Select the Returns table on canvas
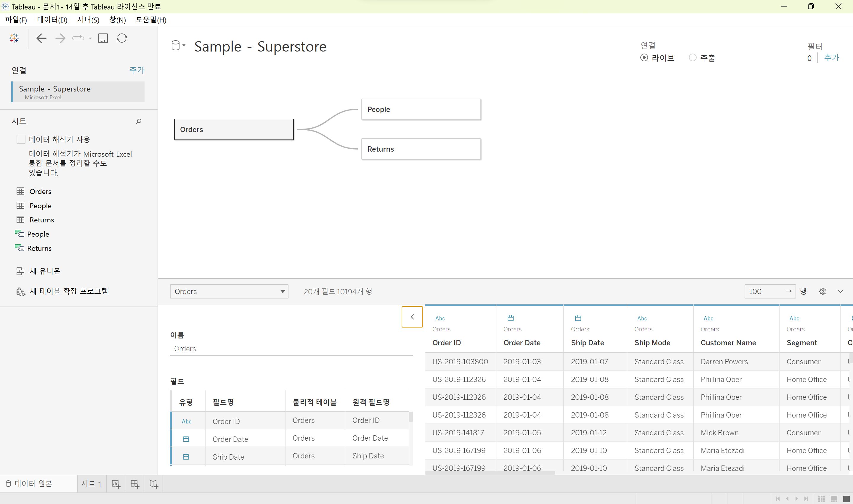Viewport: 853px width, 504px height. [x=421, y=149]
